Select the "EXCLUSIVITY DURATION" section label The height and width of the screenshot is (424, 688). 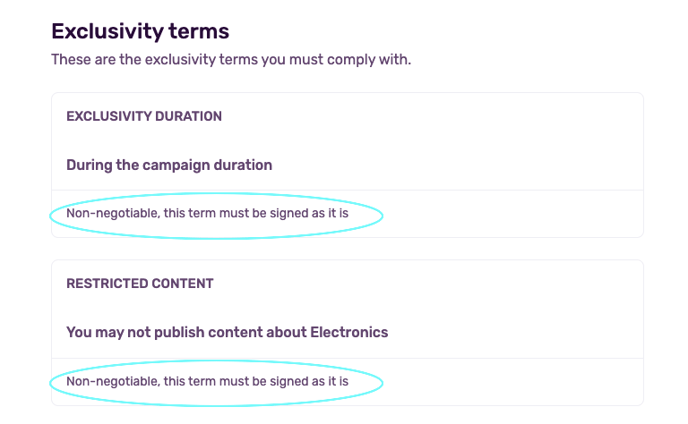tap(144, 117)
